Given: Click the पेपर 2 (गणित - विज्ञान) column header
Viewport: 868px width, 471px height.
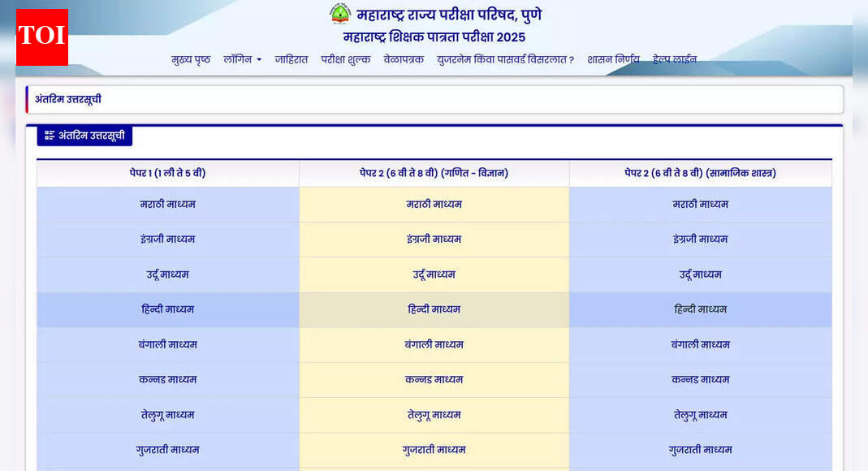Looking at the screenshot, I should (434, 172).
